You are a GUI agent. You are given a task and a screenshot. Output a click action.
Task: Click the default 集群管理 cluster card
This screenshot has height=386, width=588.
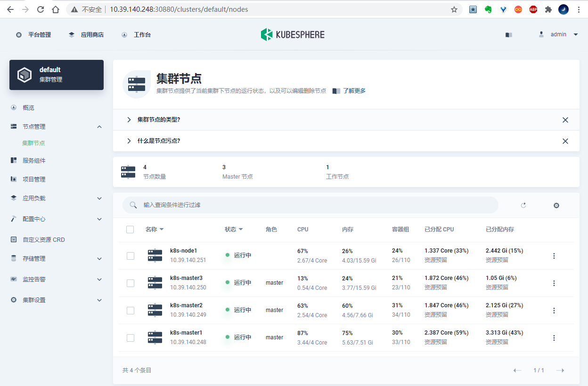pyautogui.click(x=57, y=75)
